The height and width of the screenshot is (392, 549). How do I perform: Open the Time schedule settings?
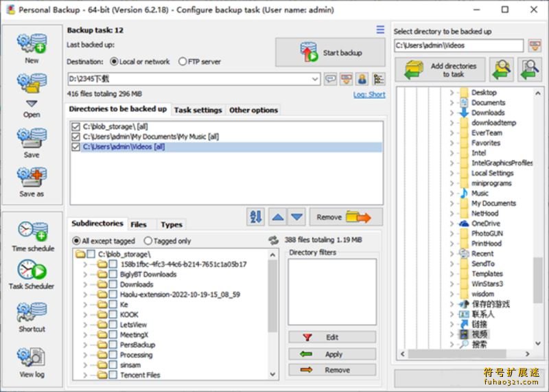tap(32, 236)
